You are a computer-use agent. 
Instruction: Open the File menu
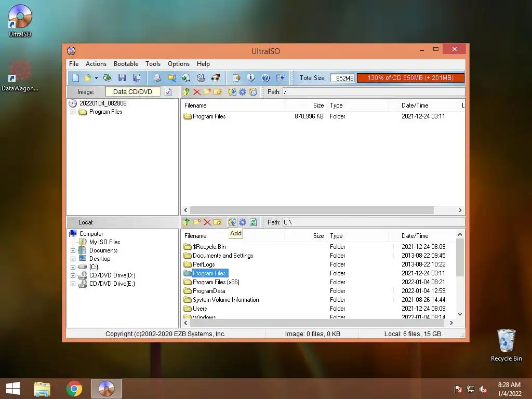[74, 64]
